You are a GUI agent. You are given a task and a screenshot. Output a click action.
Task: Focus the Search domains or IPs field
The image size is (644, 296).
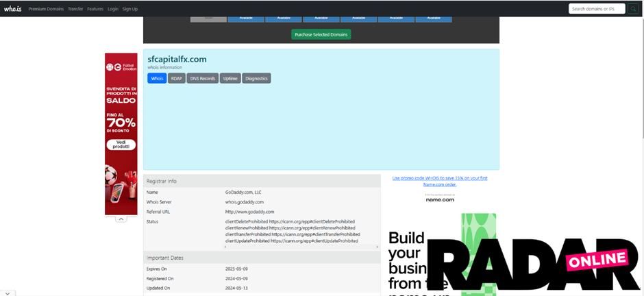(x=597, y=9)
